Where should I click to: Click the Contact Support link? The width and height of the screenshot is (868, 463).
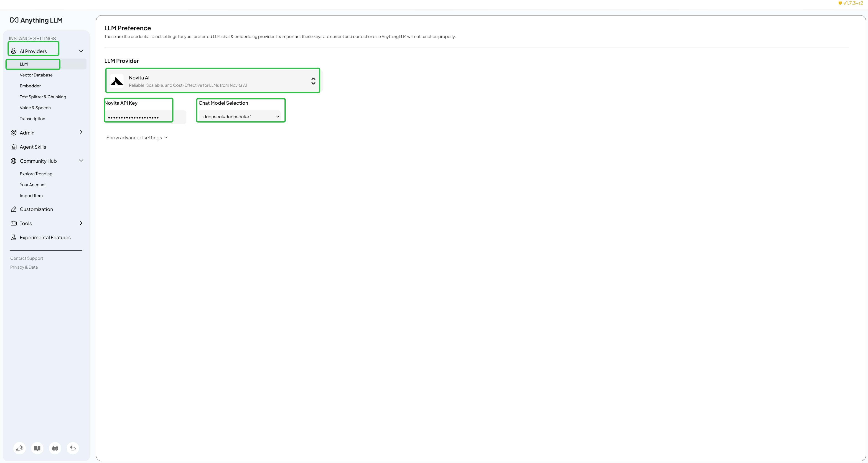[27, 258]
